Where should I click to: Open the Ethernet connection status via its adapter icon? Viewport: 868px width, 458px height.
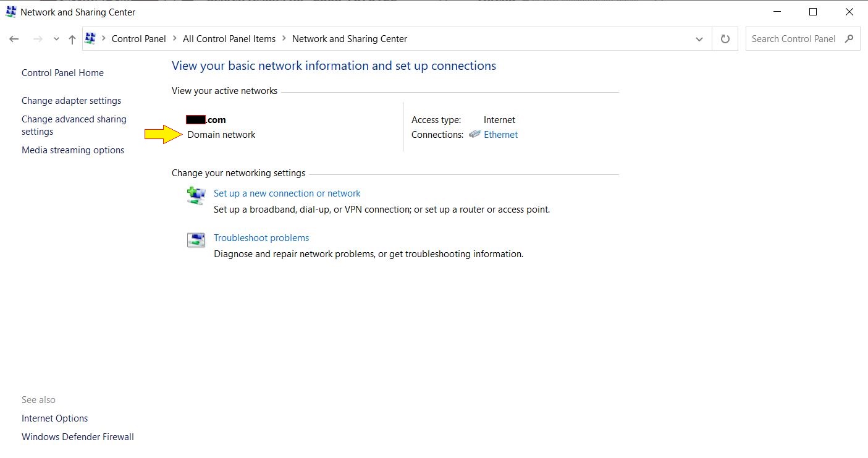point(474,134)
